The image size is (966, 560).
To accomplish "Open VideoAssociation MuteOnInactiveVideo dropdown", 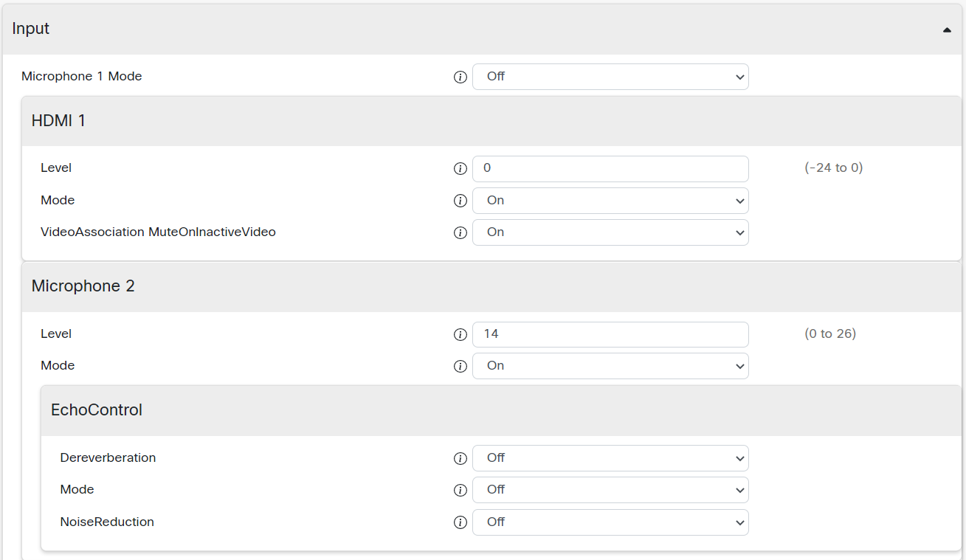I will click(x=610, y=232).
